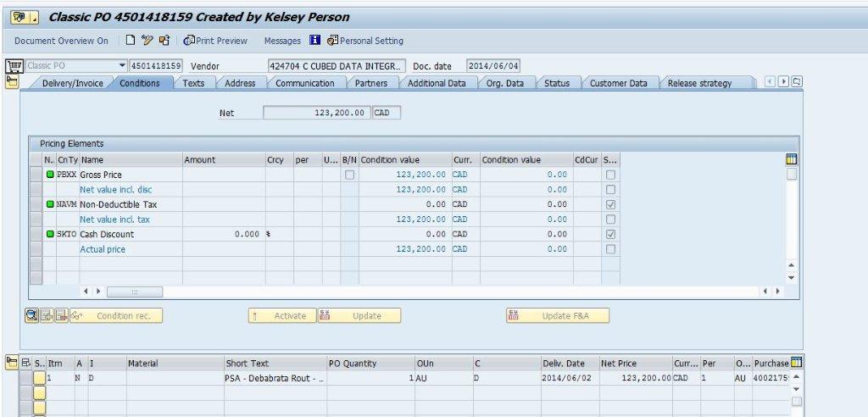Toggle statistical checkbox in Cash Discount row
This screenshot has width=868, height=417.
tap(610, 234)
